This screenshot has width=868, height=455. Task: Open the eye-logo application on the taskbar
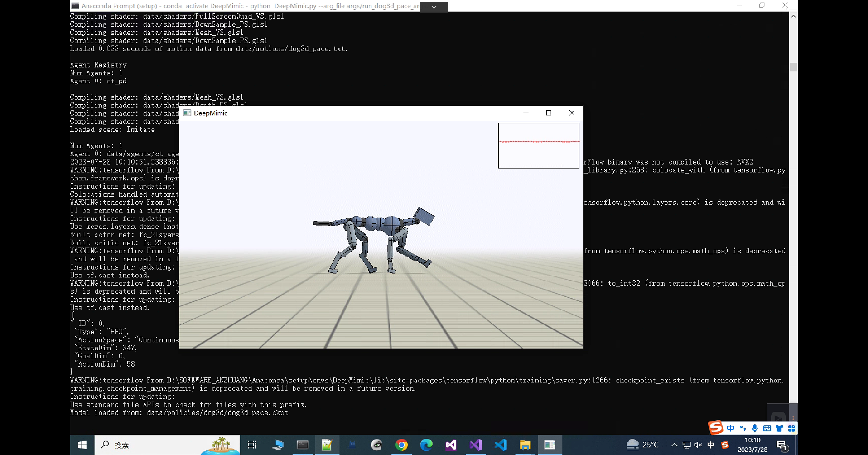376,445
